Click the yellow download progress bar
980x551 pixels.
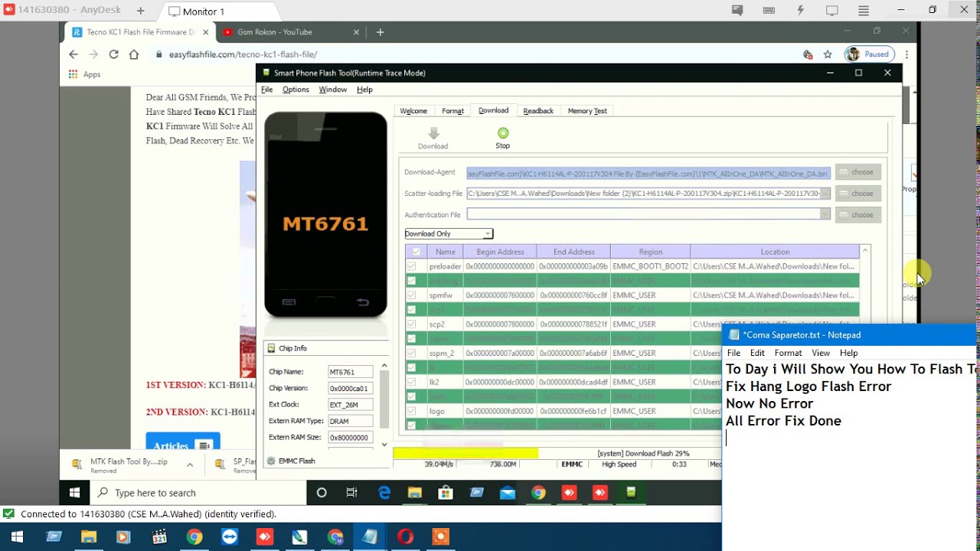(x=465, y=453)
